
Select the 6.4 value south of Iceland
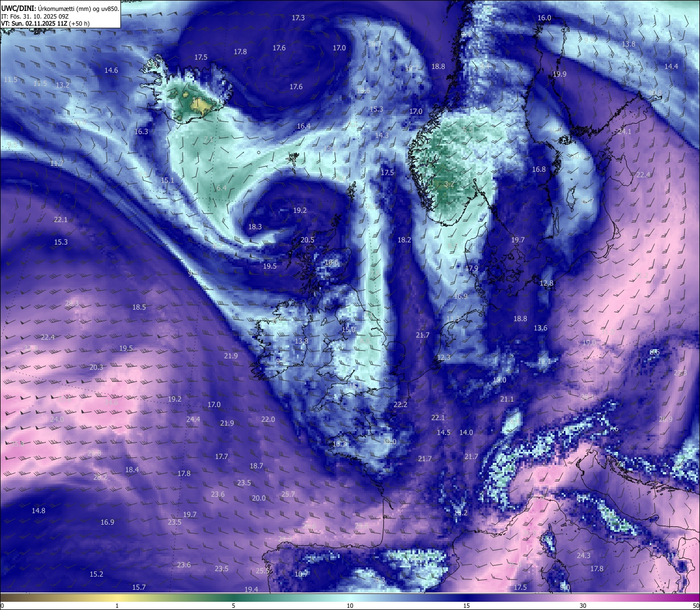tap(221, 188)
